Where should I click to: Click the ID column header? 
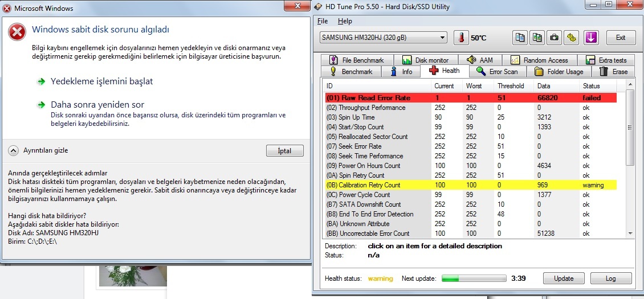[377, 86]
